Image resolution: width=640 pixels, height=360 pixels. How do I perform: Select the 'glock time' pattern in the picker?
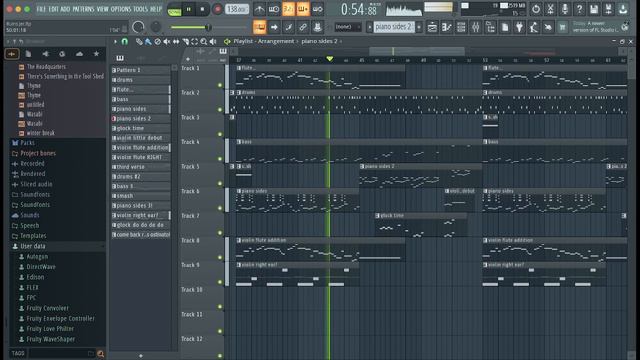141,128
